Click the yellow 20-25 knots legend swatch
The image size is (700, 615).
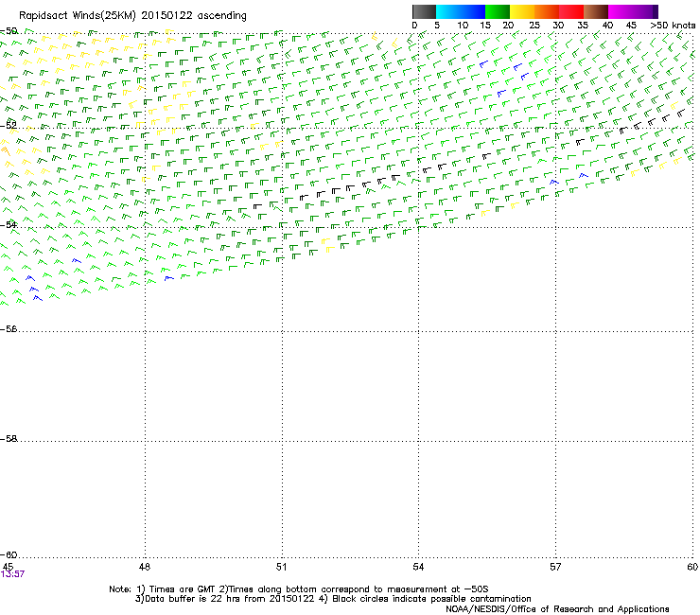522,11
